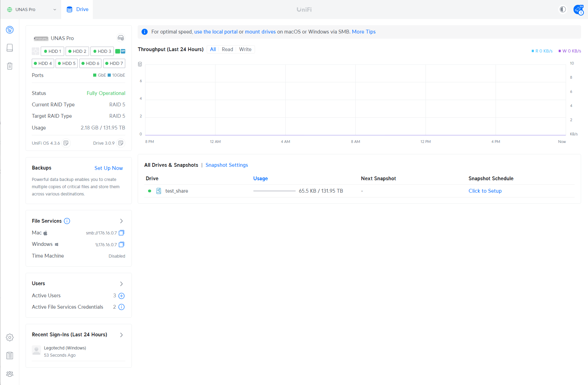The image size is (588, 385).
Task: Copy the Mac smb://176.16.0.7 address
Action: point(121,233)
